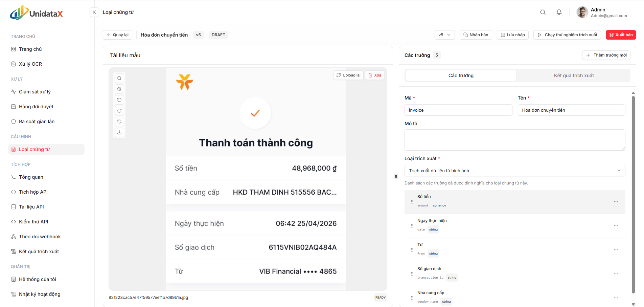This screenshot has height=307, width=644.
Task: Rotate the sample document clockwise
Action: pos(119,111)
